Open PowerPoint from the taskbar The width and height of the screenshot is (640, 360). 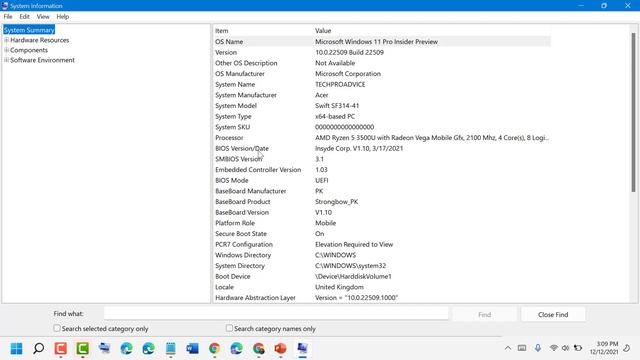(x=280, y=349)
